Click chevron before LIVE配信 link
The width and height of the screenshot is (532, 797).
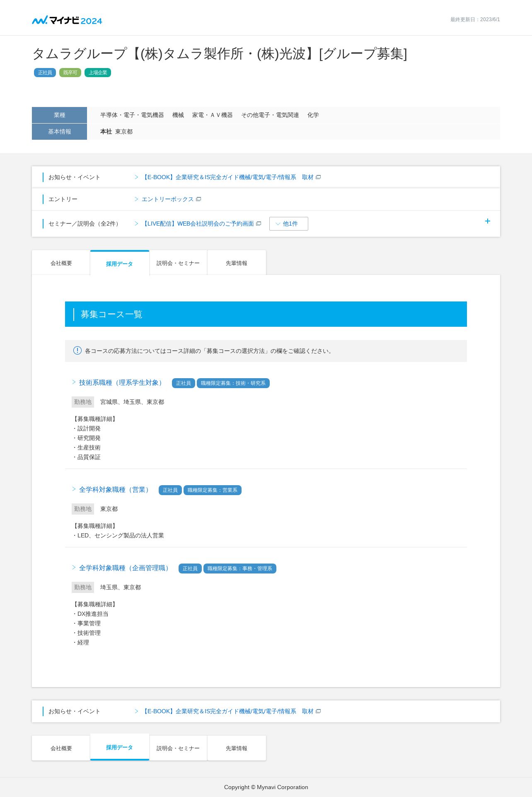[x=136, y=224]
